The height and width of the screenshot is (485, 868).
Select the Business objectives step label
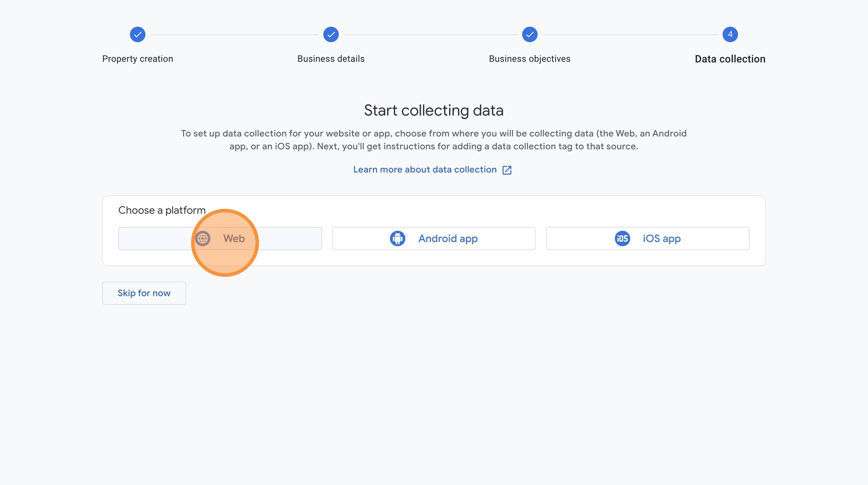529,59
